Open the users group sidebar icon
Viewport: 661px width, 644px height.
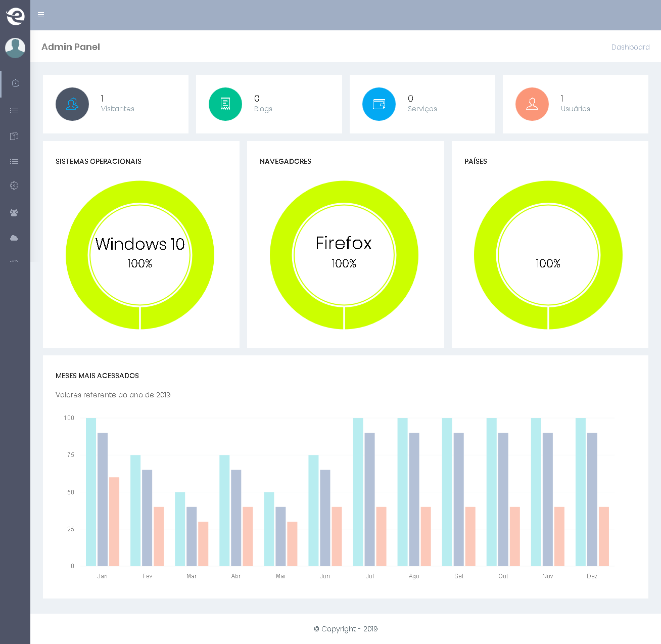(14, 213)
